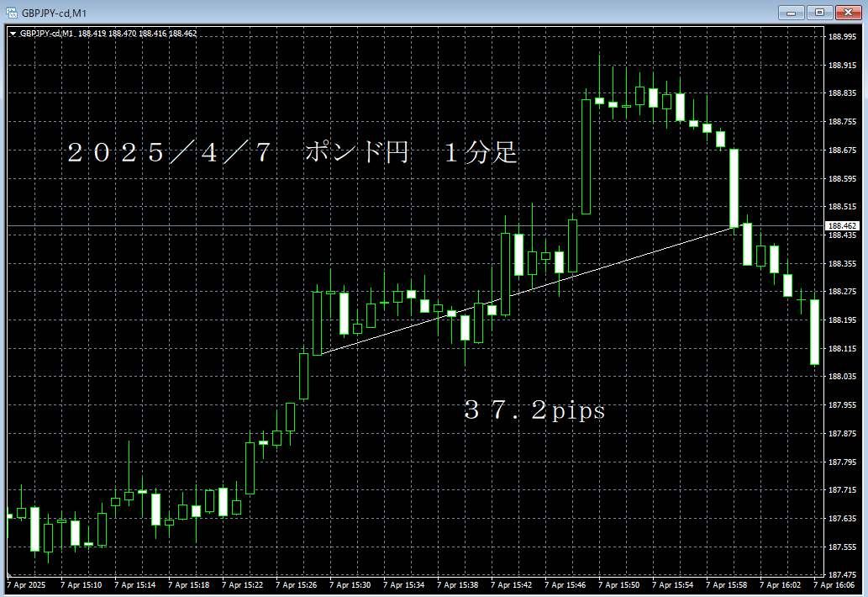Click the current price label 188.462
Viewport: 868px width, 597px height.
[842, 226]
